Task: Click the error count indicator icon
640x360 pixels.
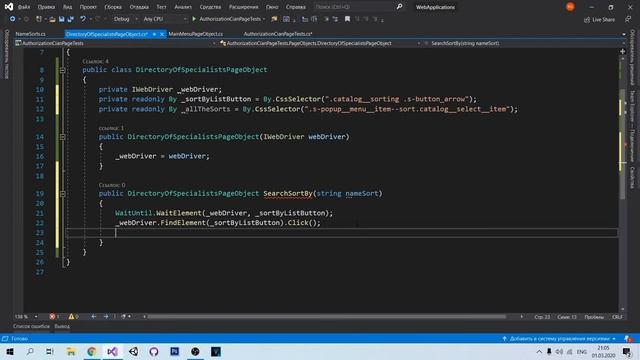Action: 52,317
